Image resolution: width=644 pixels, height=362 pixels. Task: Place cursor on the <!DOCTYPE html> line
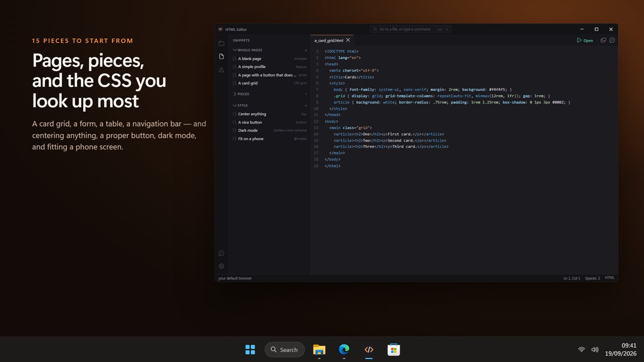342,51
